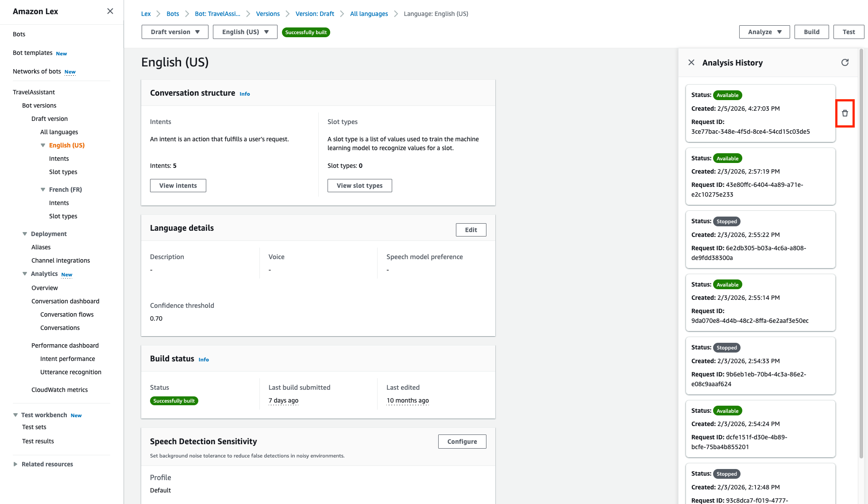The image size is (868, 504).
Task: Open Conversation dashboard in sidebar
Action: tap(65, 301)
